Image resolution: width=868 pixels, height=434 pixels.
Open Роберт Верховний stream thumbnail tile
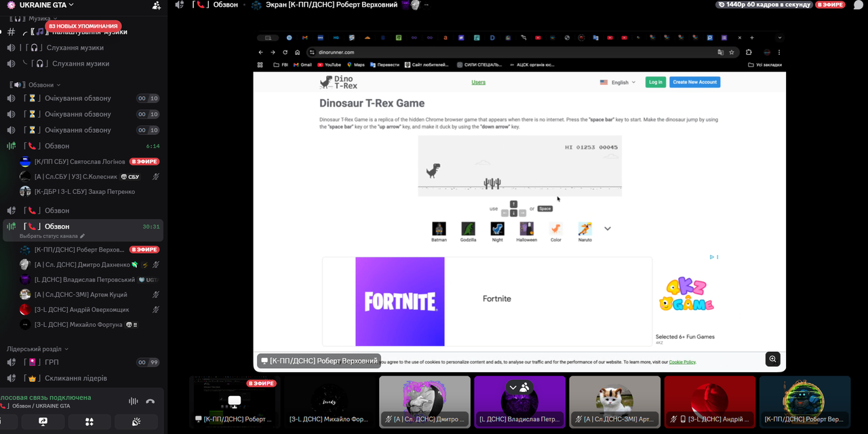click(x=234, y=401)
